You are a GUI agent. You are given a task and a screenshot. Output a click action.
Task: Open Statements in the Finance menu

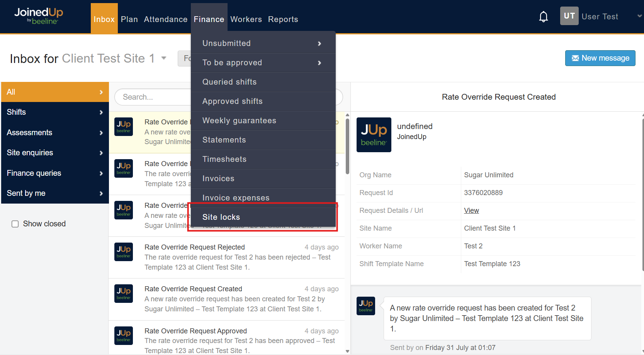coord(263,140)
